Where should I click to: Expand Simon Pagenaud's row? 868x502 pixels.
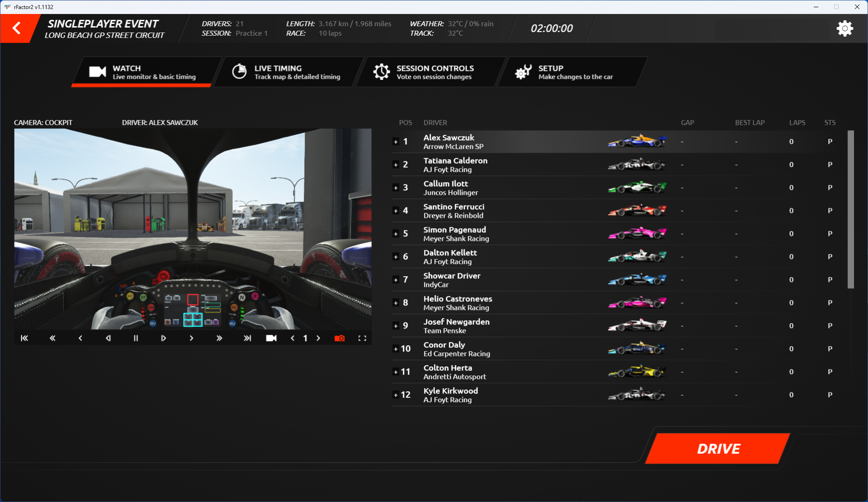click(396, 234)
